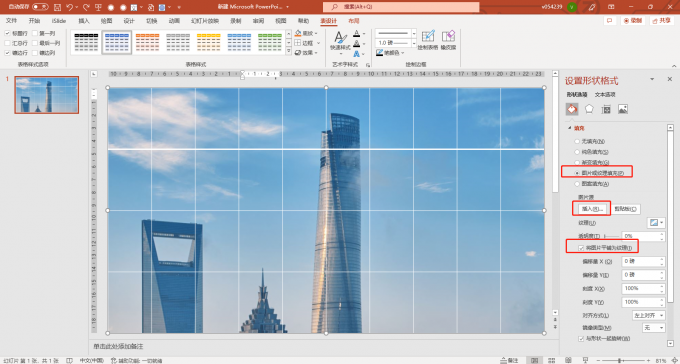This screenshot has width=680, height=364.
Task: Uncheck the tile picture as texture checkbox
Action: click(581, 248)
